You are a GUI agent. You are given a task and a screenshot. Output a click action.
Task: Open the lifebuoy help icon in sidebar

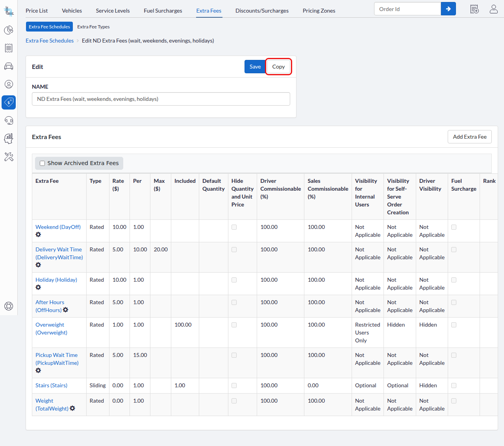point(9,306)
